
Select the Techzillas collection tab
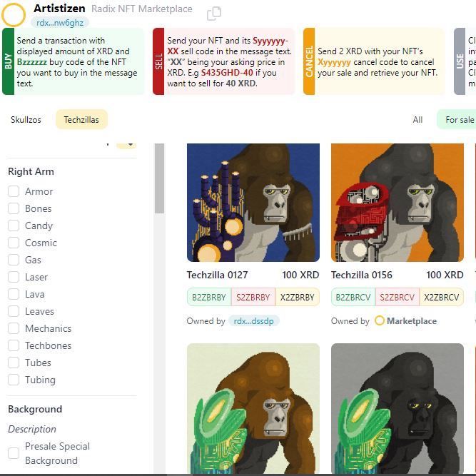tap(81, 120)
